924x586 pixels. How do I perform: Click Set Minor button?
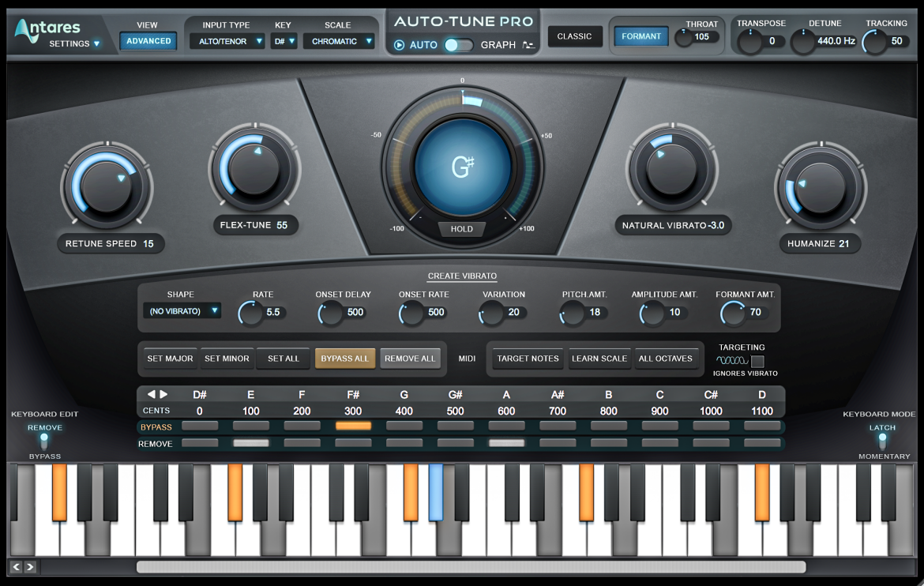[227, 359]
